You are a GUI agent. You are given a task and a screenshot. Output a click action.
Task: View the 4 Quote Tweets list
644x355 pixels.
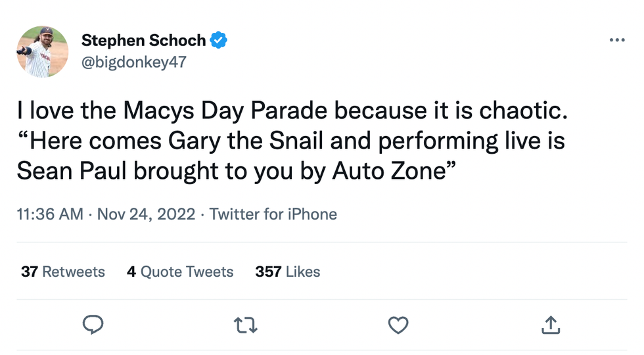tap(180, 272)
